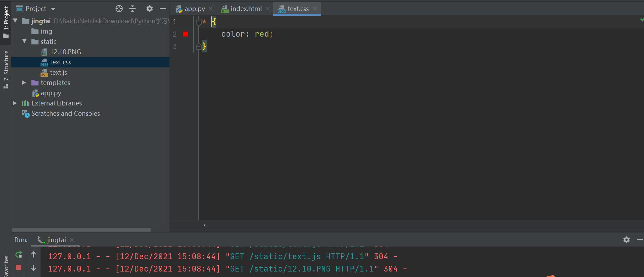Click the text.css file icon in tree
Image resolution: width=644 pixels, height=277 pixels.
pyautogui.click(x=44, y=62)
